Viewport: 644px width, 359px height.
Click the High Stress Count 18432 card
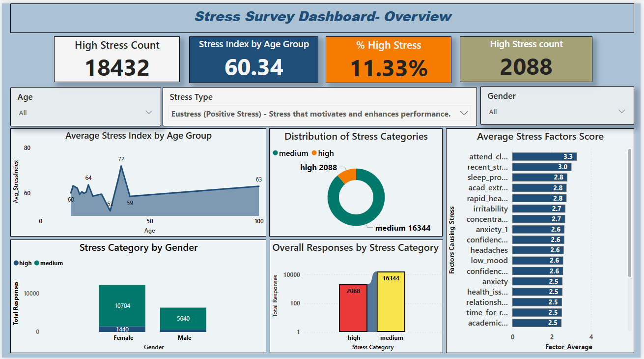click(117, 59)
